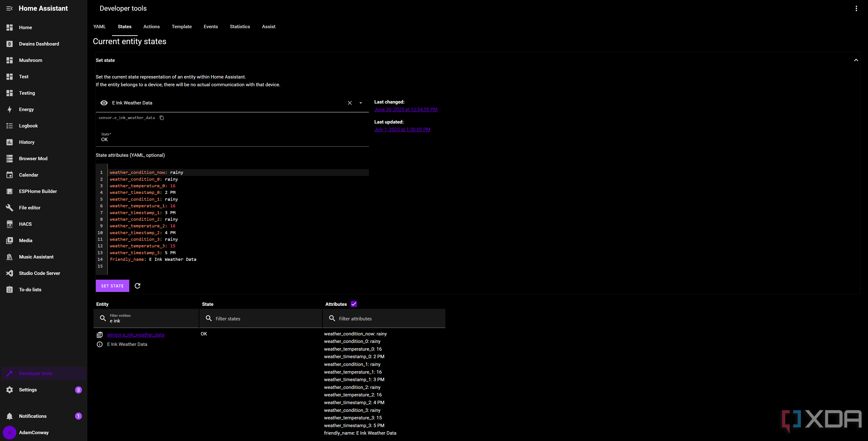
Task: Click the State field containing OK
Action: click(232, 137)
